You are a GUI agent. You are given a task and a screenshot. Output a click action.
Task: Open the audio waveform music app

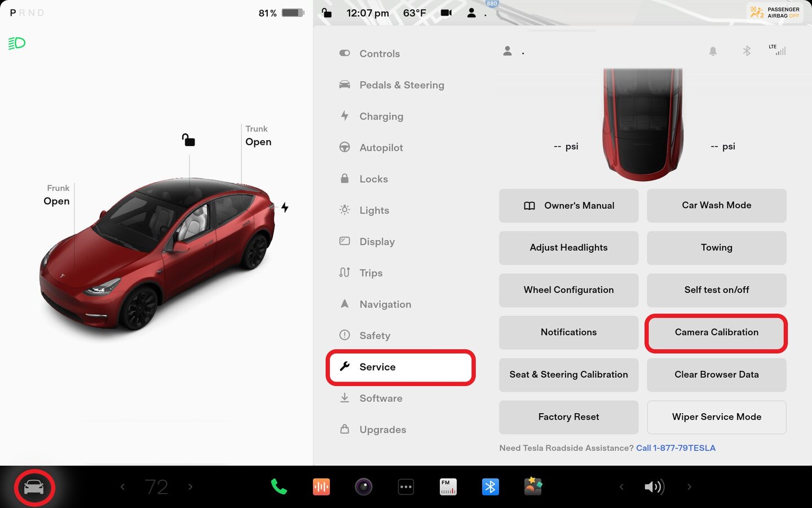coord(321,487)
